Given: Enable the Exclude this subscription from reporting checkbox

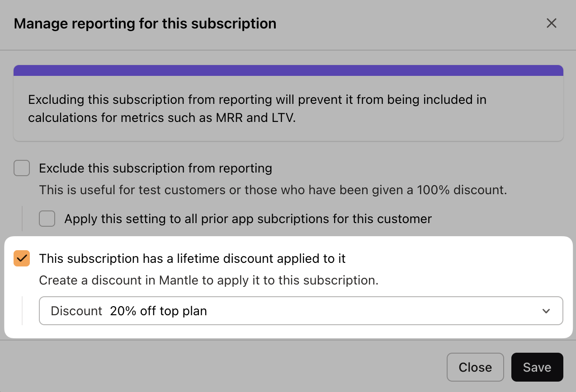Looking at the screenshot, I should pos(22,168).
